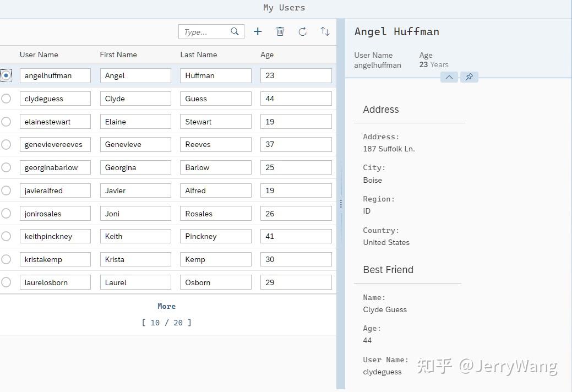Click the search magnifier icon
Image resolution: width=572 pixels, height=392 pixels.
click(x=235, y=32)
